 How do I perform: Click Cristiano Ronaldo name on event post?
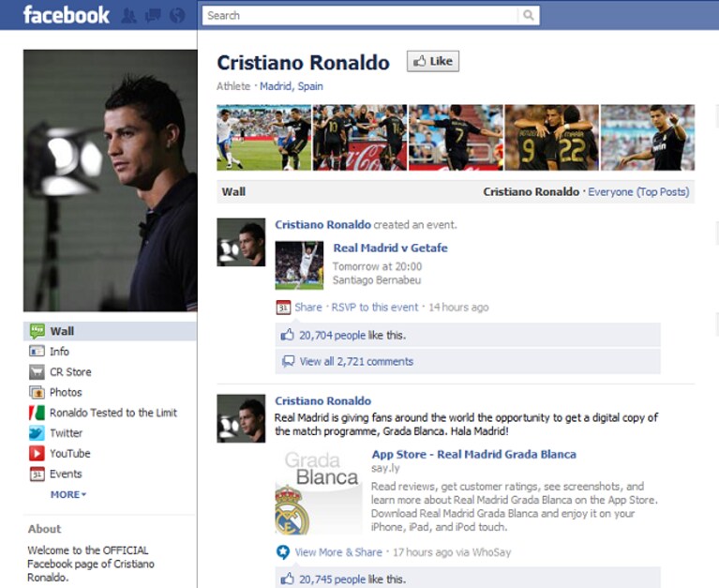coord(322,225)
